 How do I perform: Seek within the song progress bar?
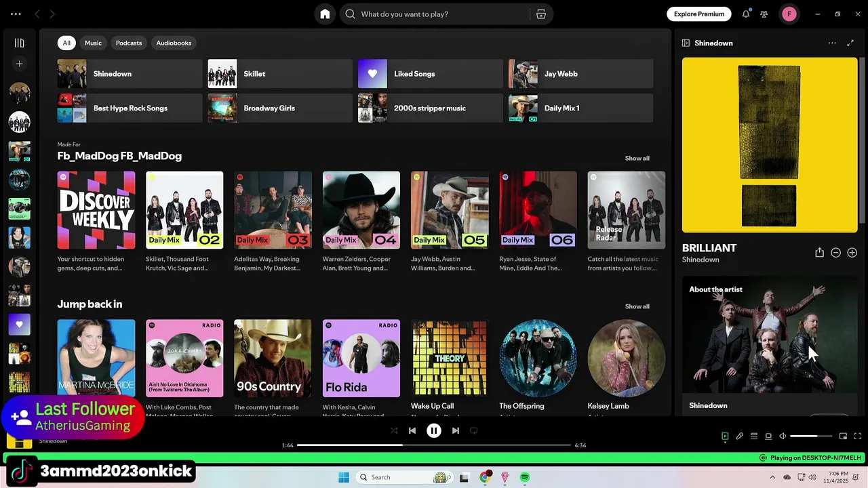coord(434,445)
